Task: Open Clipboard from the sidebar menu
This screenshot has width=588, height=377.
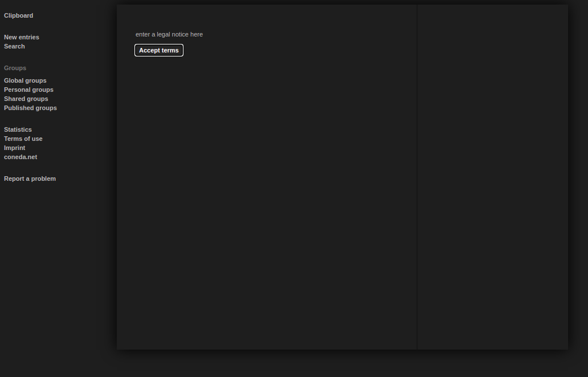Action: click(x=18, y=15)
